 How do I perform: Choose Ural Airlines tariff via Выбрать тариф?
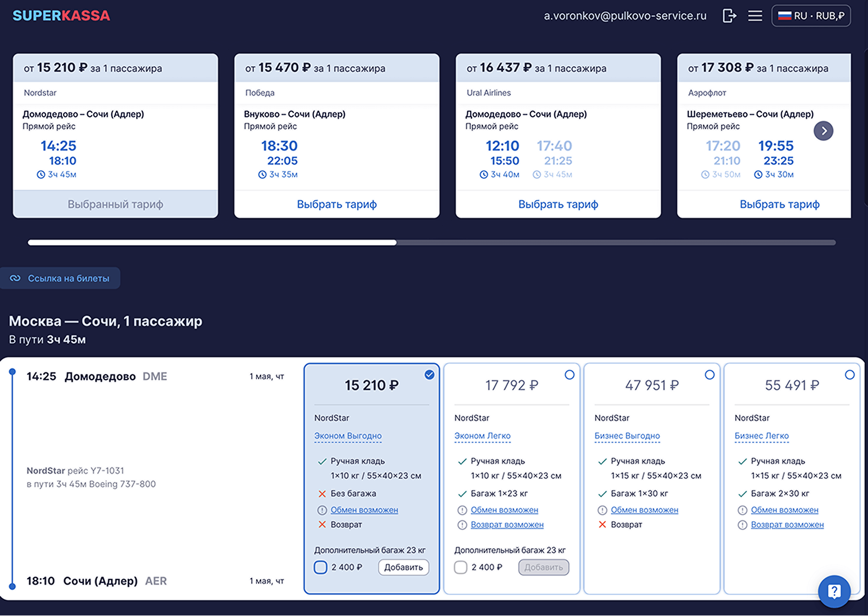558,204
